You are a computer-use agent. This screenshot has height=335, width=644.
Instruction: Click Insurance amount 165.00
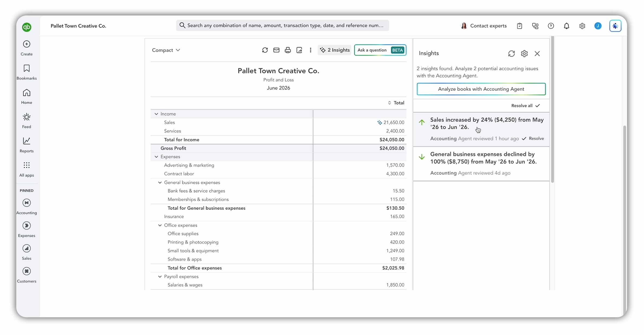397,216
